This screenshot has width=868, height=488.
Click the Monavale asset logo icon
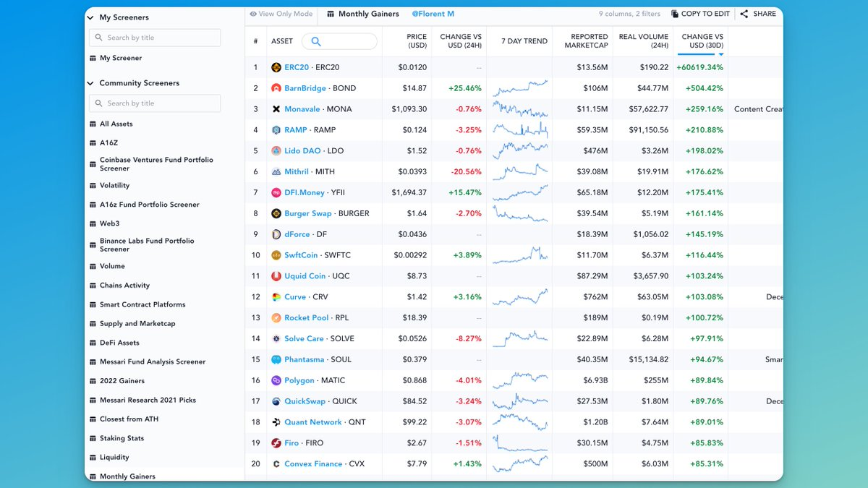coord(276,109)
